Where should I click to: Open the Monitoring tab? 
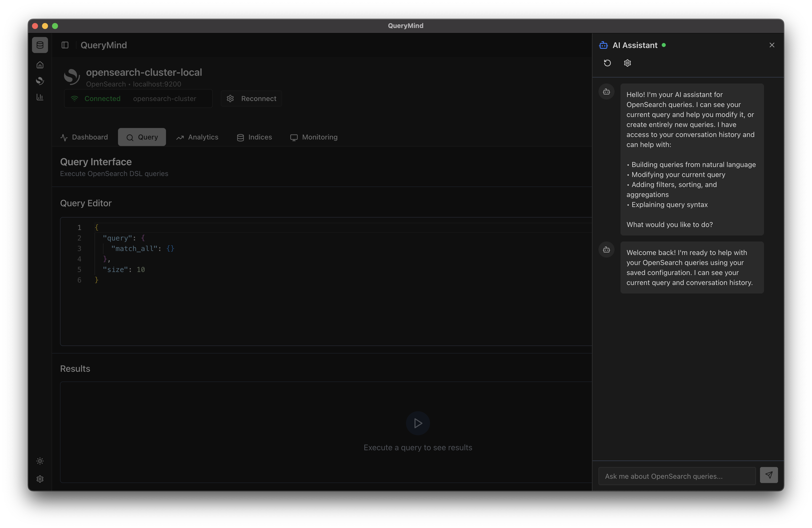pos(313,137)
